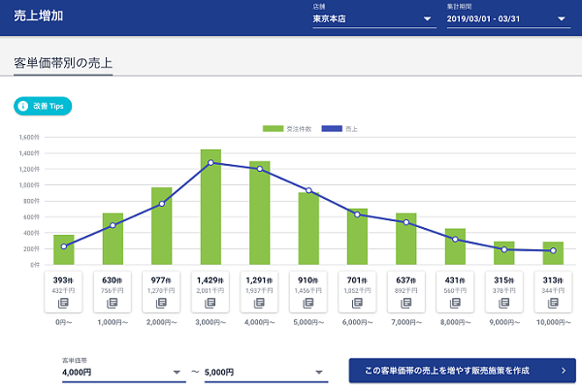Open details icon in the 1,291件 card
This screenshot has width=582, height=392.
[x=259, y=304]
